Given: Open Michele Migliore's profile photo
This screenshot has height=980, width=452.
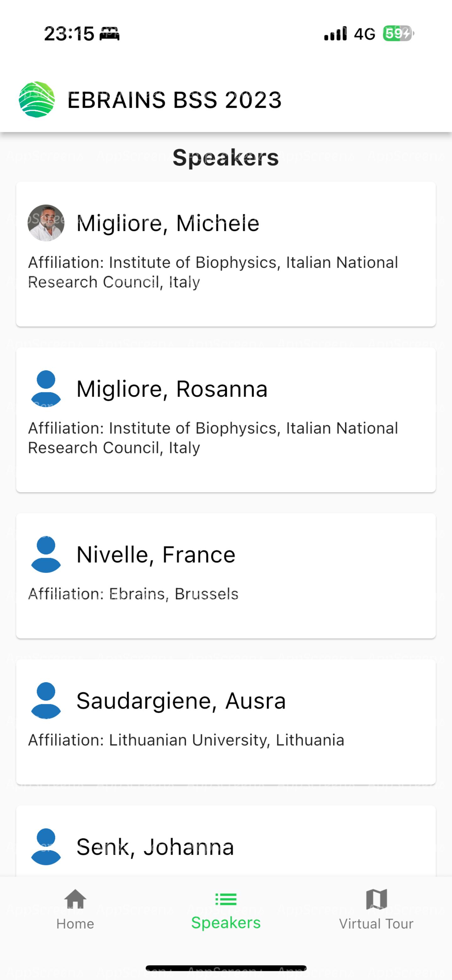Looking at the screenshot, I should [46, 223].
